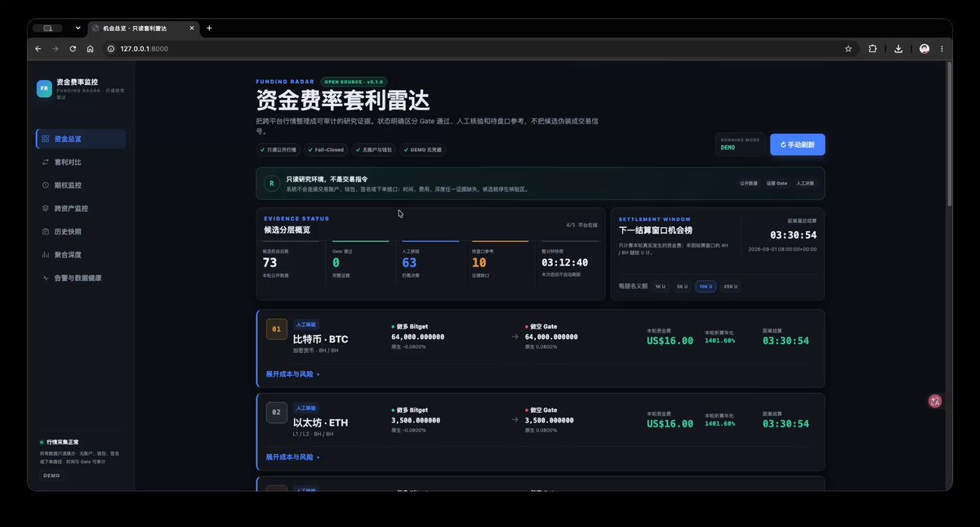Click the browser home icon
The image size is (980, 527).
(90, 49)
